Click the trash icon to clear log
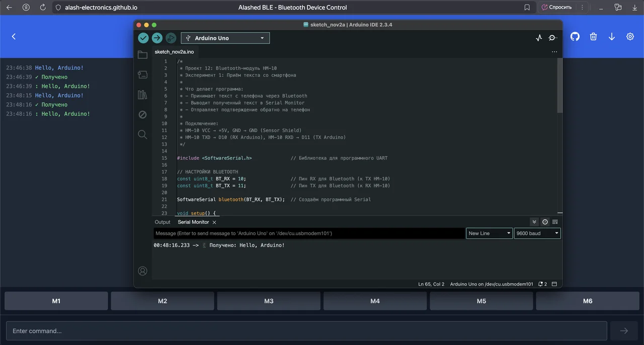 coord(594,37)
